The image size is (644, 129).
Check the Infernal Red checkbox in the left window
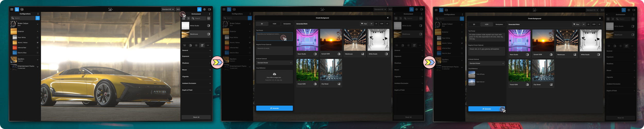click(38, 48)
